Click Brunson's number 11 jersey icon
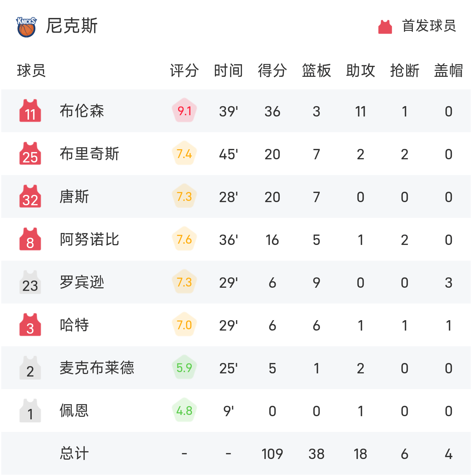Viewport: 472px width, 476px height. [x=30, y=111]
